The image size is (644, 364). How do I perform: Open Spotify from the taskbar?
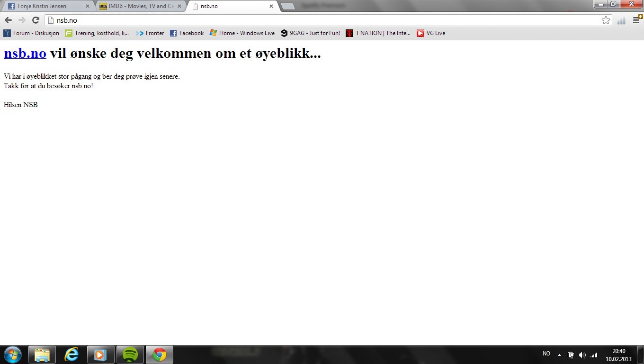point(130,355)
